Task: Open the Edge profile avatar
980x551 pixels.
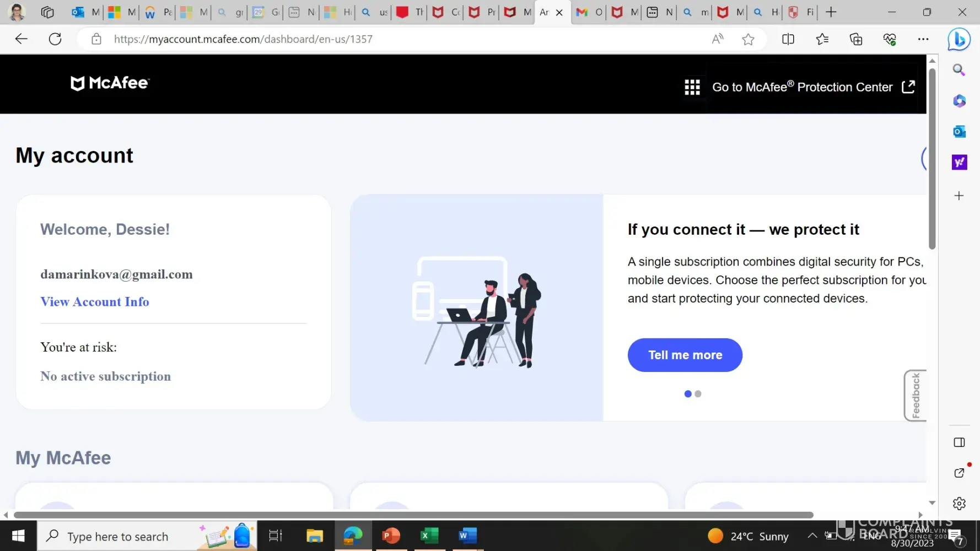Action: coord(17,12)
